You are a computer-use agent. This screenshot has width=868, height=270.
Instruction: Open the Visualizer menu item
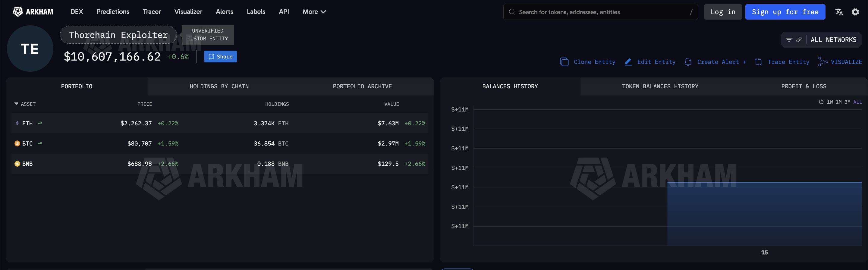tap(188, 12)
